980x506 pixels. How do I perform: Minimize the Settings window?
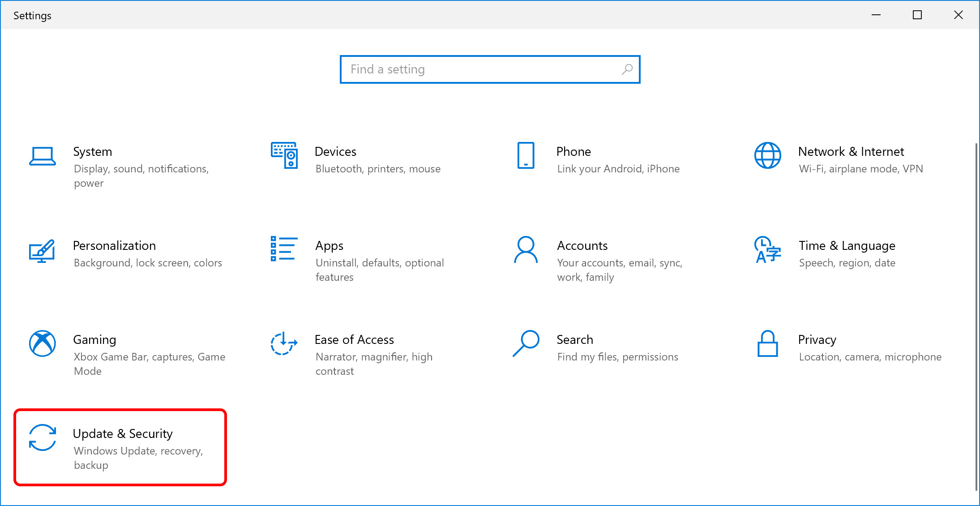876,15
